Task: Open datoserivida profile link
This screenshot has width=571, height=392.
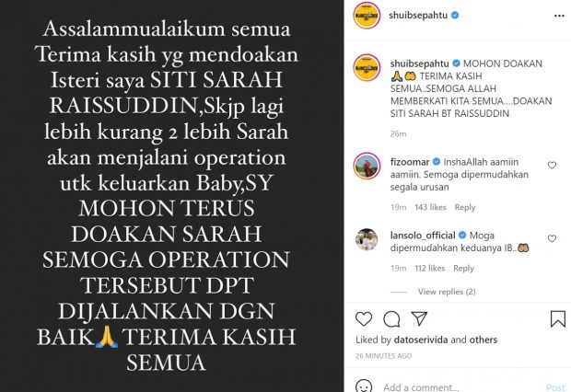Action: click(x=421, y=340)
